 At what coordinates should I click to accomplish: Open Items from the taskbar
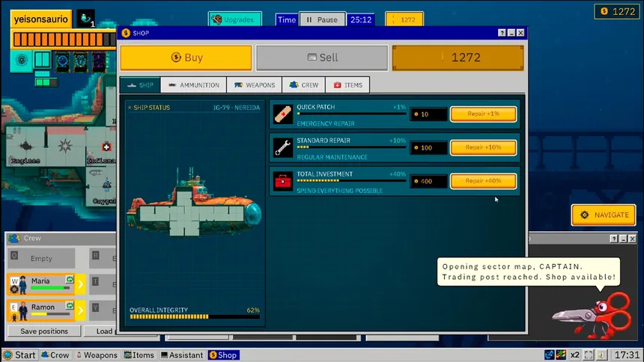[x=139, y=355]
